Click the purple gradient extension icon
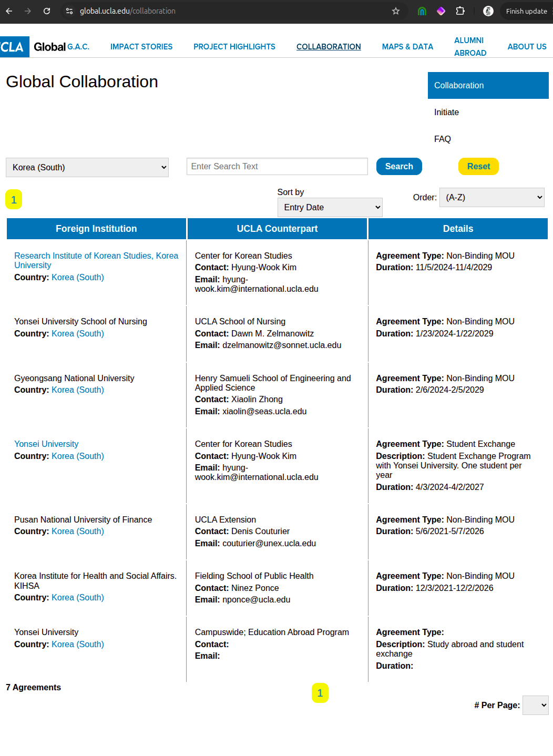553x756 pixels. [x=441, y=11]
